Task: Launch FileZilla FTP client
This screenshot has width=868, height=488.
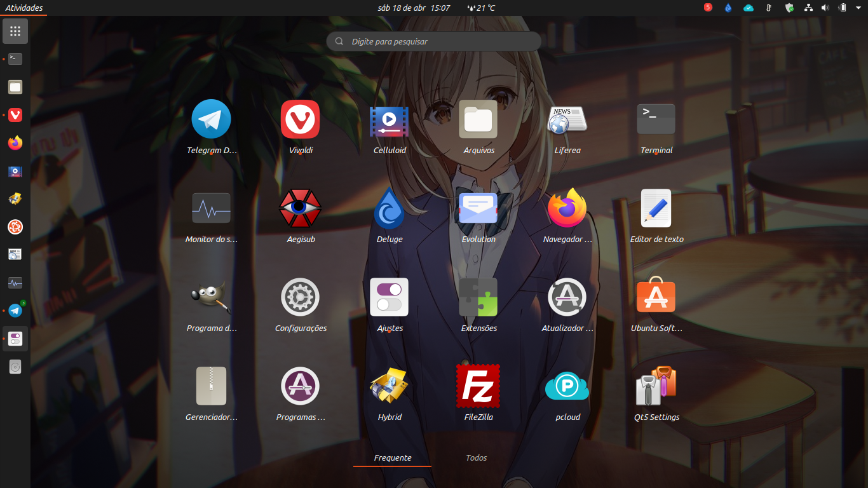Action: tap(478, 386)
